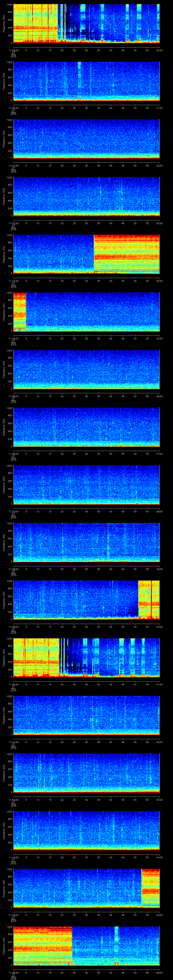Click the '46:00' end-of-axis label
The width and height of the screenshot is (173, 980).
coord(160,973)
